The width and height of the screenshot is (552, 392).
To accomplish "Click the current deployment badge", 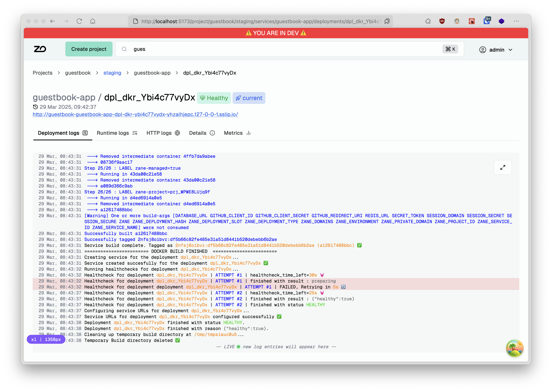I will [249, 98].
